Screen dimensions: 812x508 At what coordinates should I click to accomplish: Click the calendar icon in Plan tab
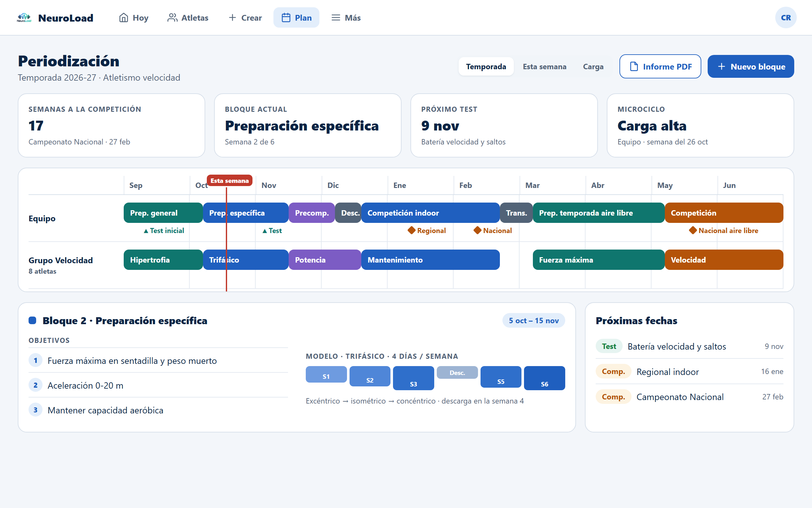click(x=286, y=18)
